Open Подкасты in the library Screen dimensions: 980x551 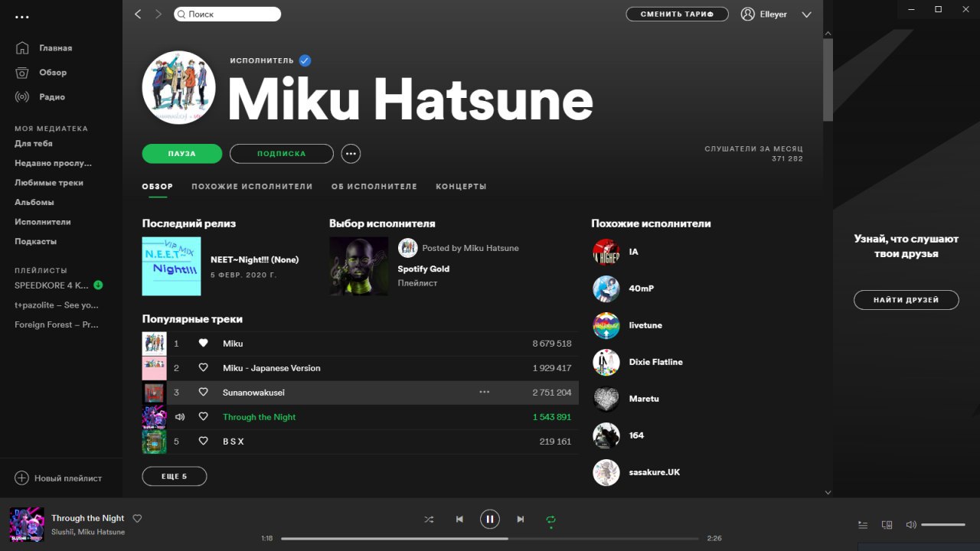(x=36, y=242)
